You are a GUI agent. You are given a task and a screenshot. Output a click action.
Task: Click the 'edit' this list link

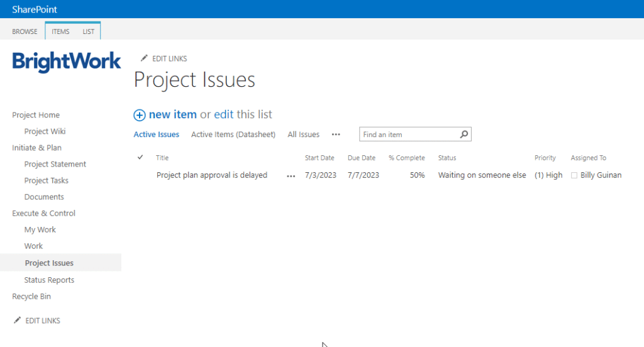(223, 114)
